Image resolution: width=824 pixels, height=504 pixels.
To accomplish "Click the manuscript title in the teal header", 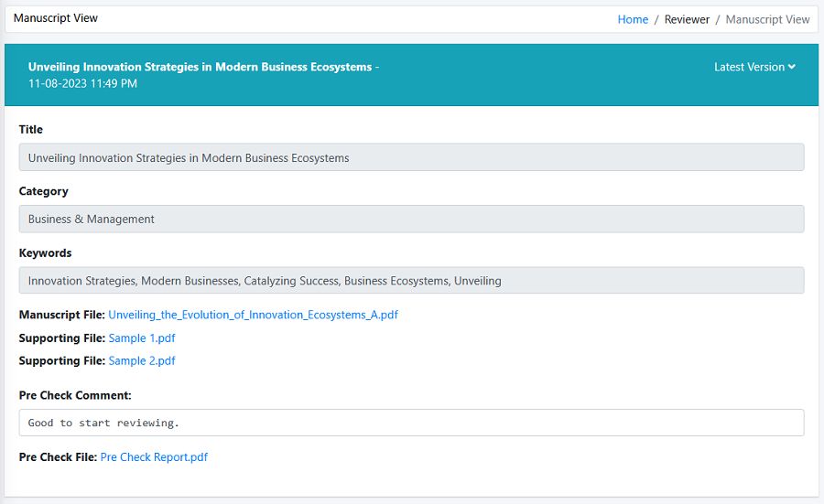I will pyautogui.click(x=200, y=67).
